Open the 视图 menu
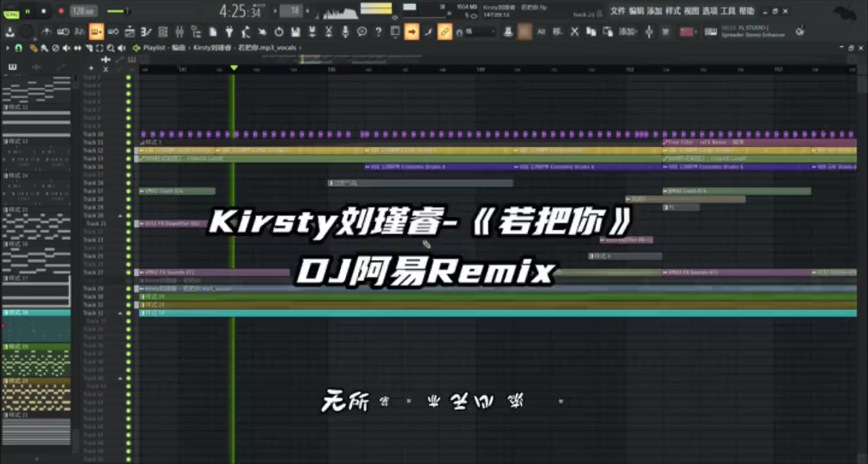The width and height of the screenshot is (868, 464). coord(692,11)
